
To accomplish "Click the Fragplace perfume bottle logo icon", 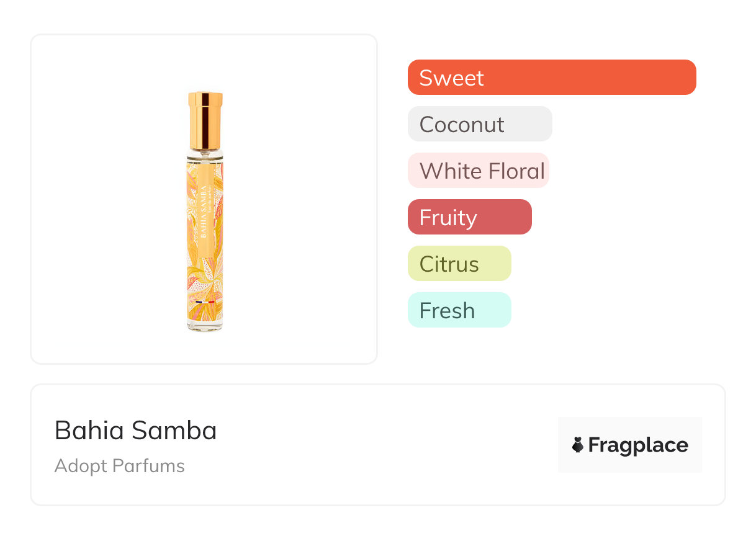I will pyautogui.click(x=578, y=445).
